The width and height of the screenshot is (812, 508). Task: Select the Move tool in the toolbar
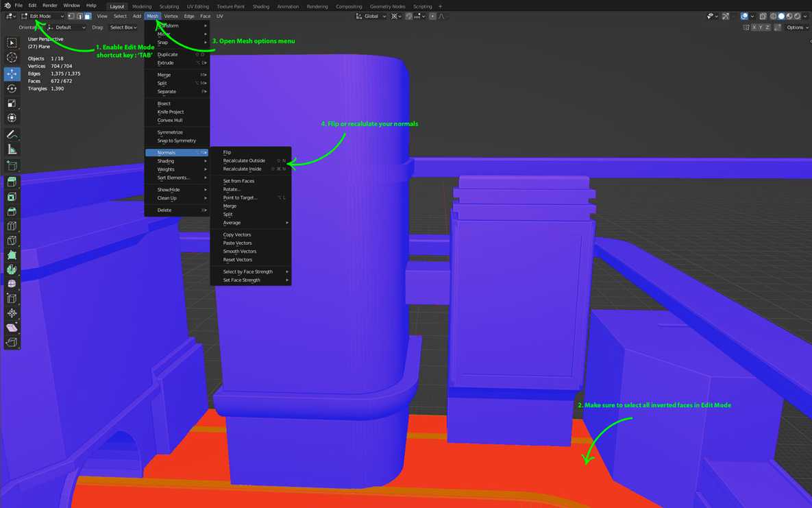(12, 73)
